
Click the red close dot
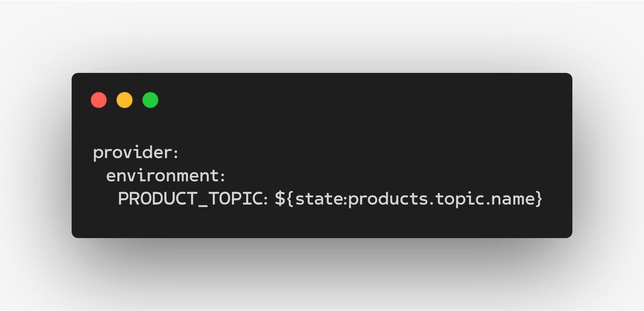[99, 100]
